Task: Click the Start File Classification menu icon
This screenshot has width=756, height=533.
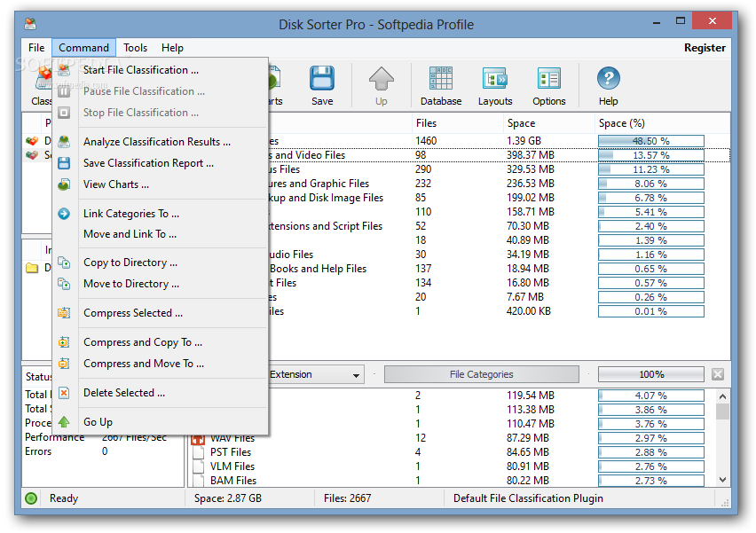Action: [x=64, y=70]
